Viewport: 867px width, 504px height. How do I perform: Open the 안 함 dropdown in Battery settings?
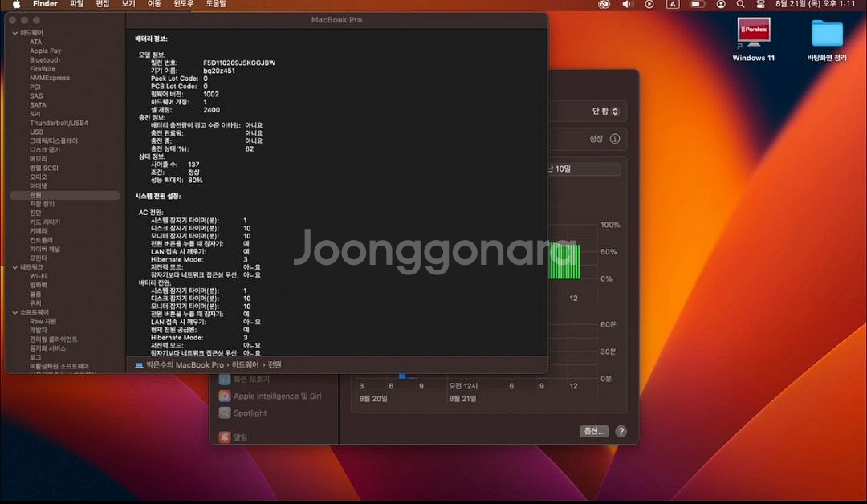pyautogui.click(x=605, y=111)
